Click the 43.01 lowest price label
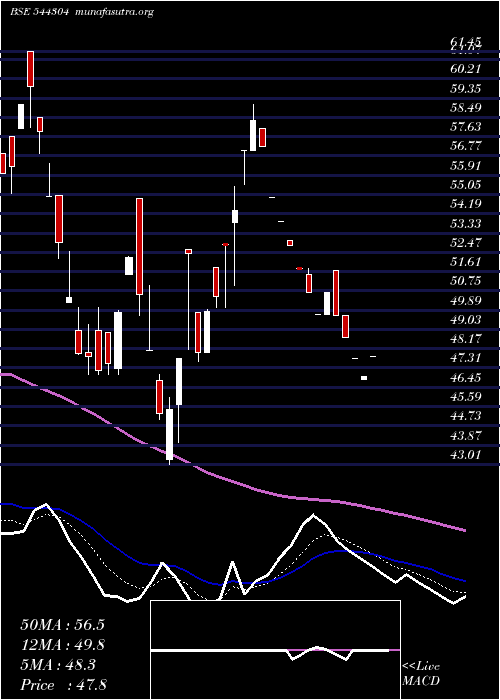The height and width of the screenshot is (700, 500). 466,454
